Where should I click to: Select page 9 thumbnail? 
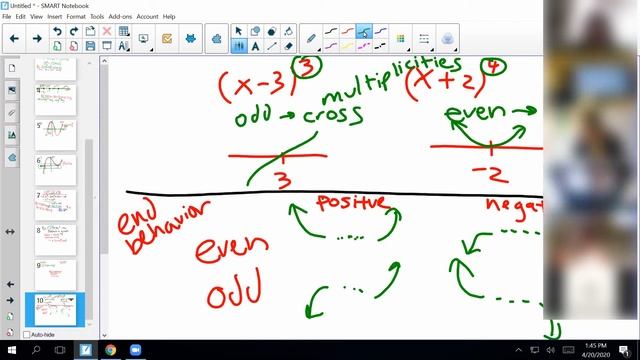tap(56, 275)
